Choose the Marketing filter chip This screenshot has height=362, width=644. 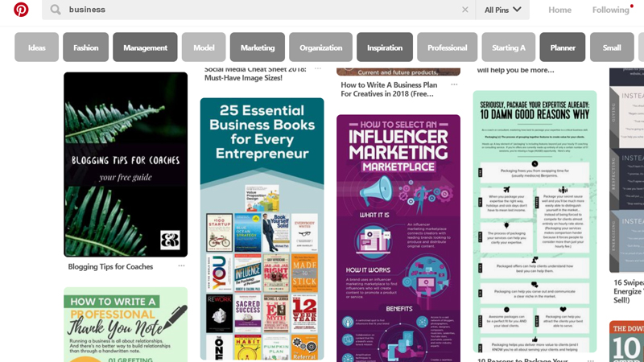tap(258, 47)
